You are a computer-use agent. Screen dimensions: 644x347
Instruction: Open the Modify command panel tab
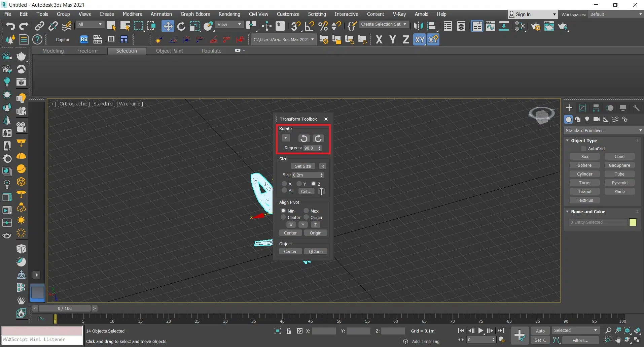582,108
